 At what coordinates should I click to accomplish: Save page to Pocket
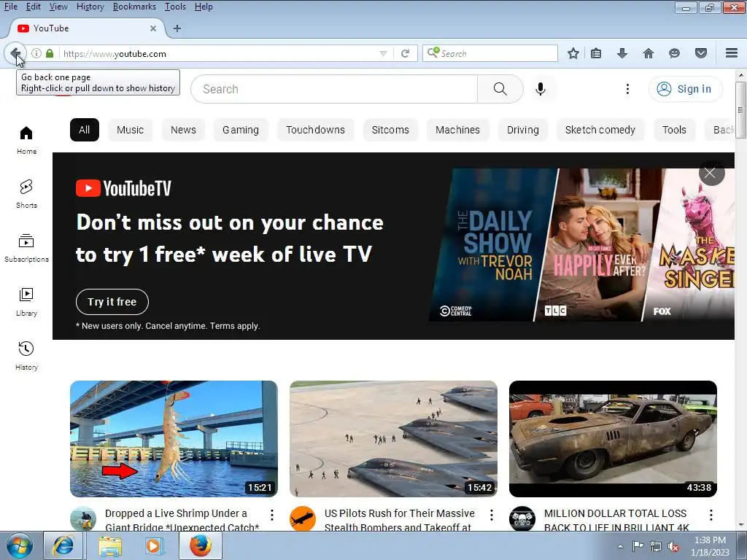pos(701,53)
